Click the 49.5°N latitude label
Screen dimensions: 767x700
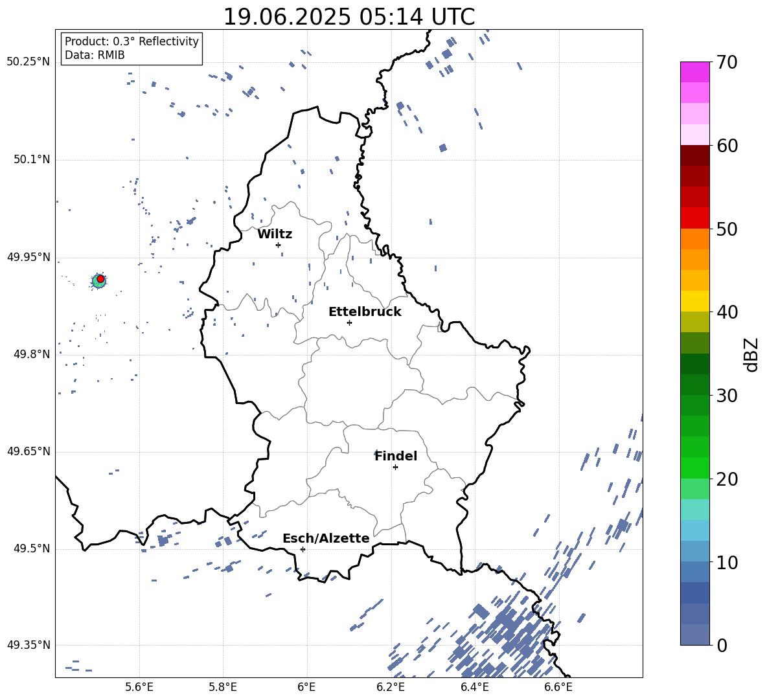[32, 548]
